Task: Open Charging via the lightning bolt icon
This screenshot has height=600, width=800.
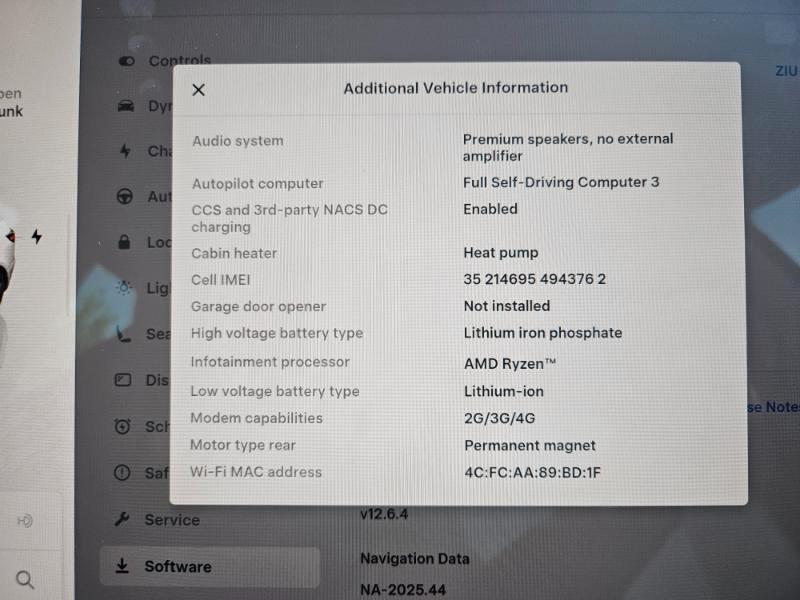Action: [125, 151]
